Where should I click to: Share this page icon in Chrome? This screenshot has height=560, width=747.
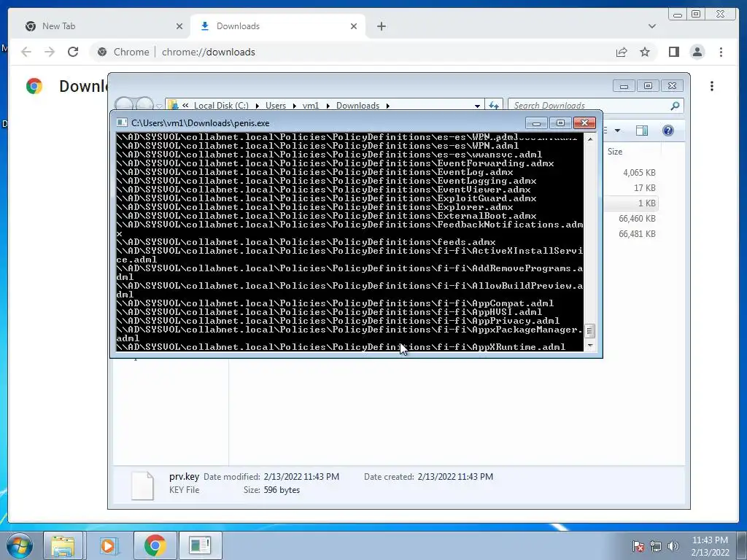pos(622,52)
